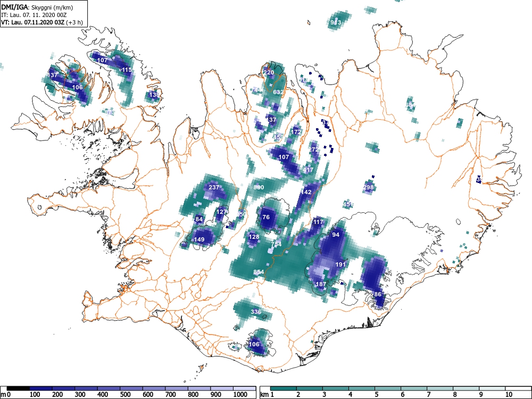Screen dimensions: 532x399
Task: Click the pale lavender swatch between 900 and 1000
Action: (222, 388)
